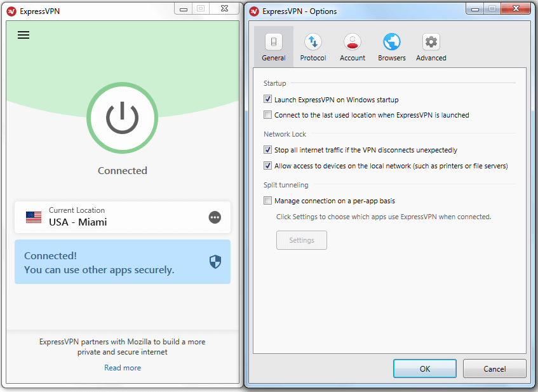Screen dimensions: 538x392
Task: Click the Startup section heading
Action: (x=274, y=83)
